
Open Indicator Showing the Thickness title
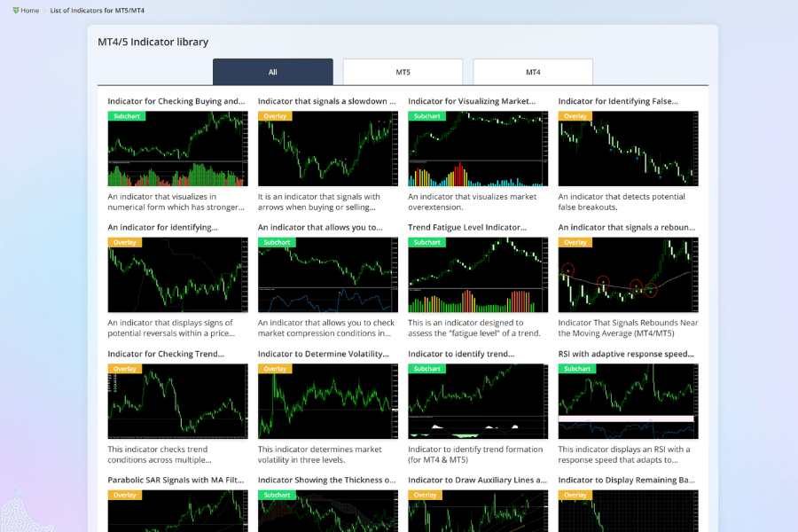point(326,480)
